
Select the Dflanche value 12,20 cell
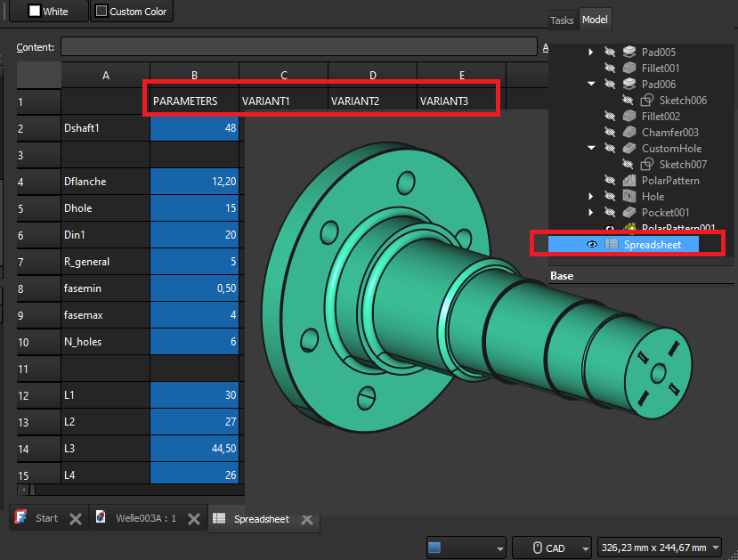tap(194, 182)
